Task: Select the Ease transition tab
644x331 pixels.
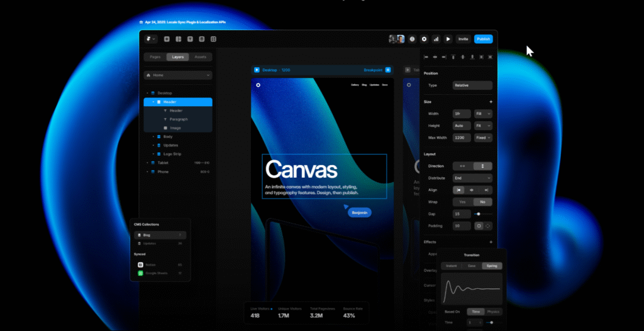Action: 471,266
